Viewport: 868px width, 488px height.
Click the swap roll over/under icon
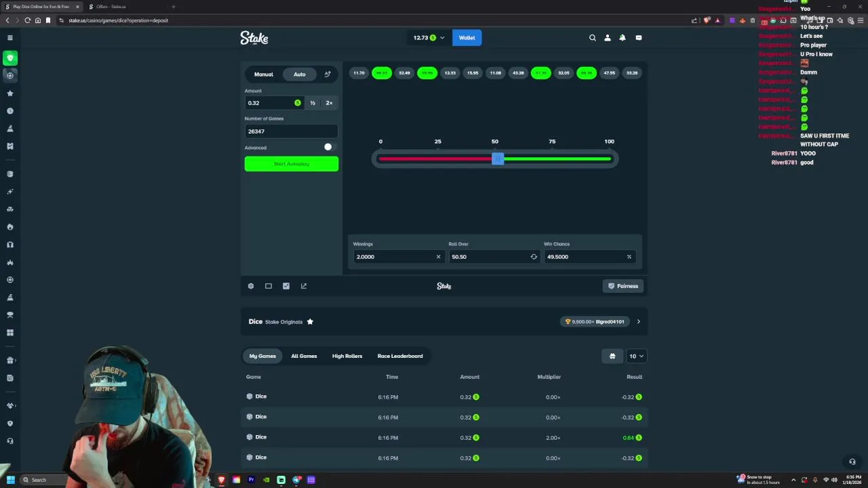(534, 257)
